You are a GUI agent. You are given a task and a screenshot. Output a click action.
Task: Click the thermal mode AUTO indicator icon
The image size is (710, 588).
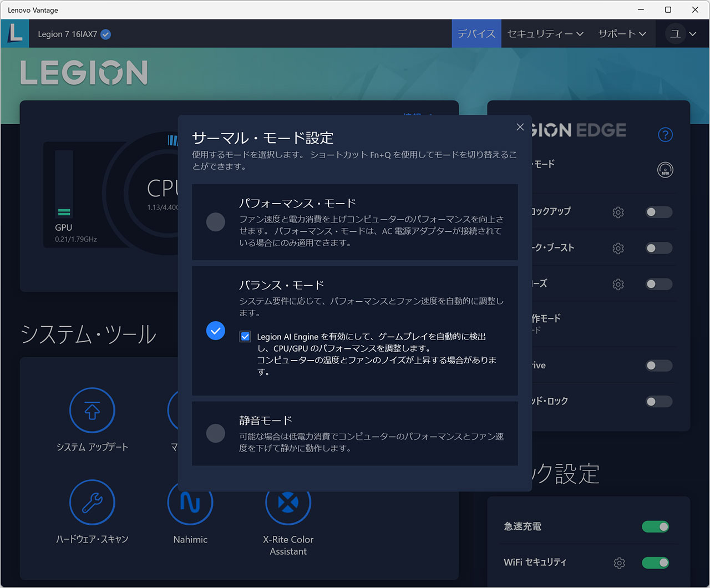click(x=665, y=170)
